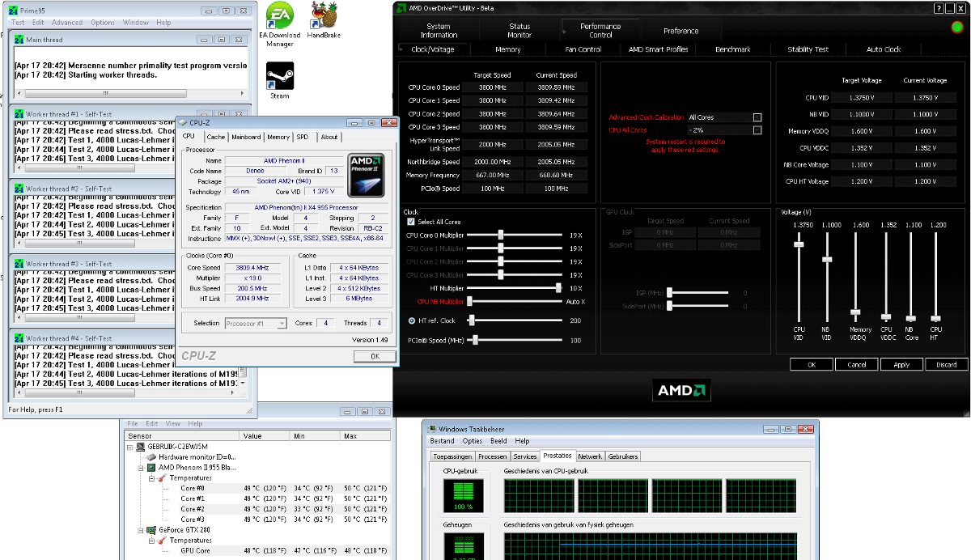Screen dimensions: 971x560
Task: Open Prime95 Advanced menu
Action: [66, 23]
